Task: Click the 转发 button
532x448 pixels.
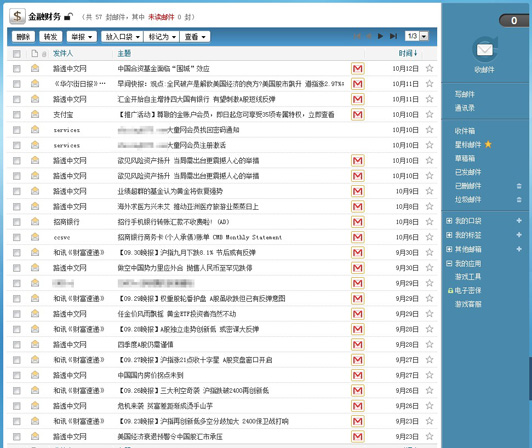Action: pos(51,37)
